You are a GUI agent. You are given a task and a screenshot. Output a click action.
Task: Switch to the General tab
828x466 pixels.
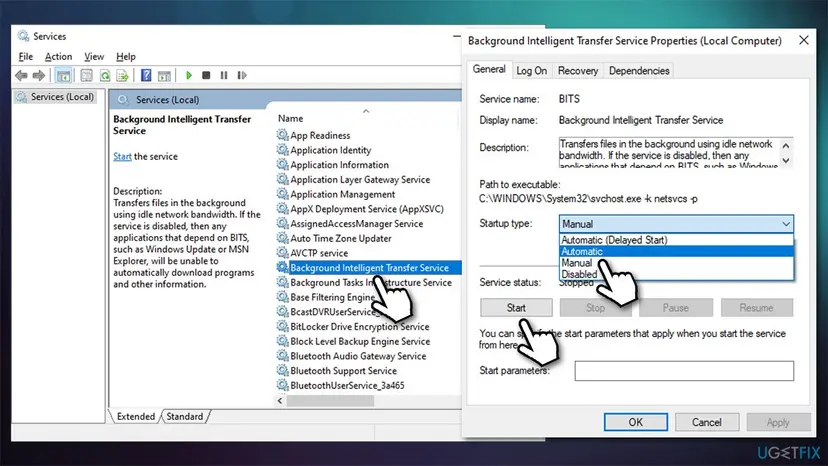pos(489,69)
